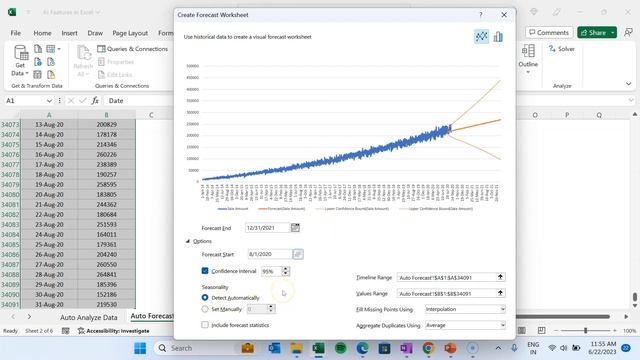
Task: Open the Share button dropdown arrow
Action: (613, 33)
